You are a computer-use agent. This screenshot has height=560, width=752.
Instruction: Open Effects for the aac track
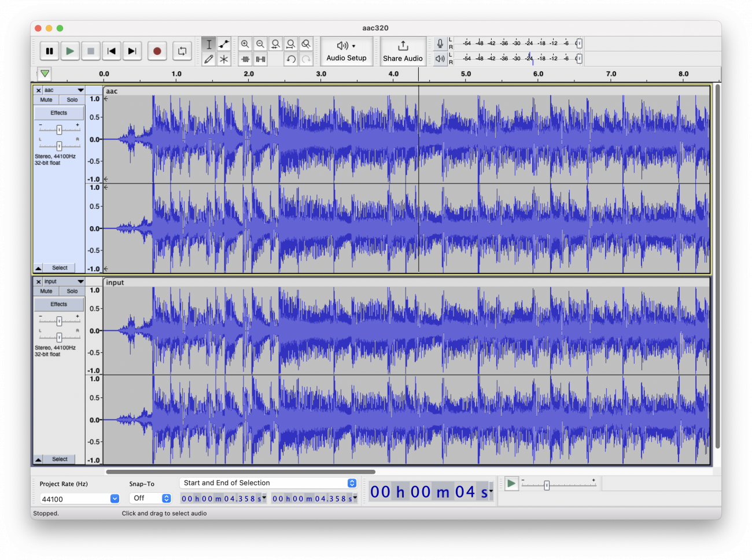(x=59, y=113)
